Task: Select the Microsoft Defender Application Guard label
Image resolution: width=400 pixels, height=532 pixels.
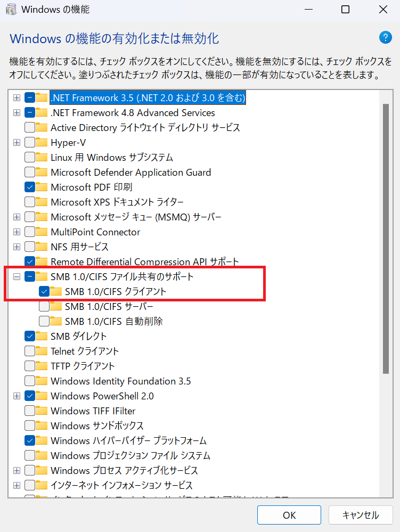Action: (x=130, y=173)
